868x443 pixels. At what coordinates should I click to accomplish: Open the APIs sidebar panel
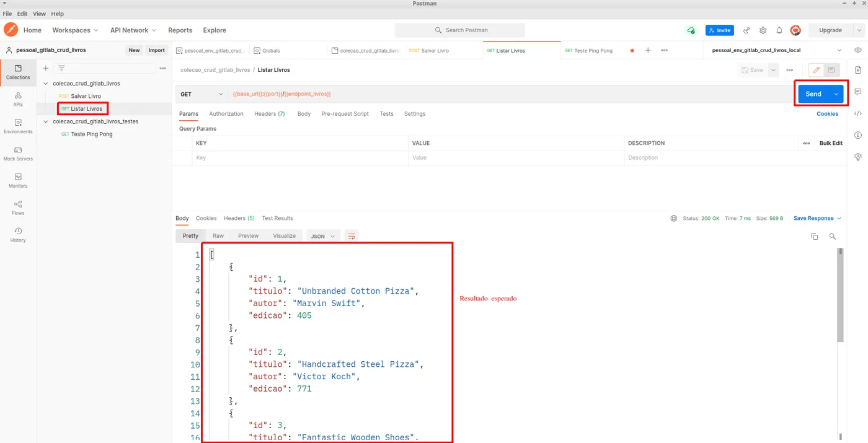pos(18,99)
